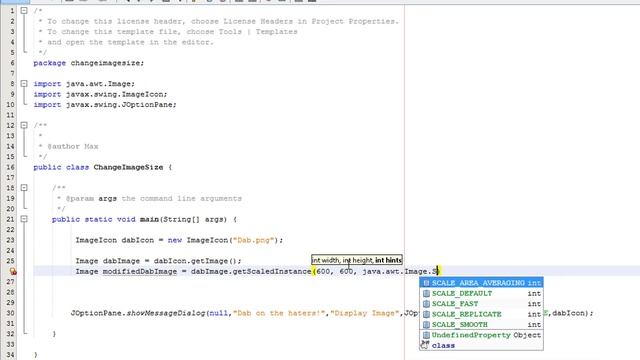
Task: Click 'dabIcon' argument at end of line 30
Action: 570,313
